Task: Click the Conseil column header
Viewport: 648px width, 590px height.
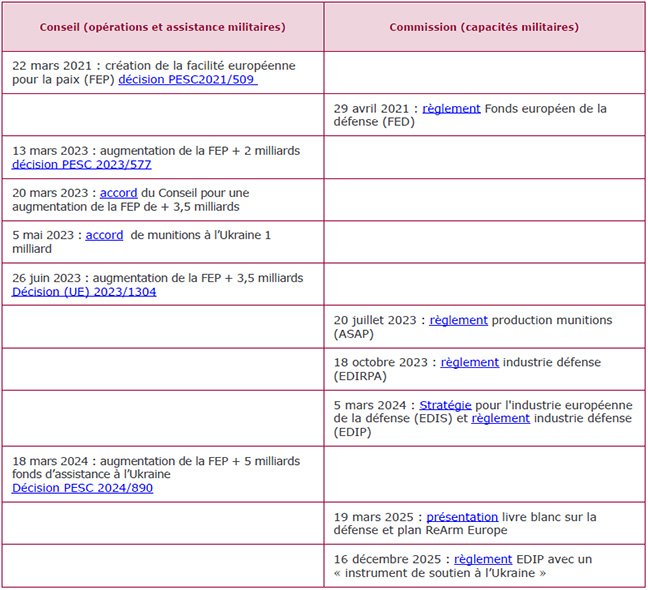Action: coord(162,27)
